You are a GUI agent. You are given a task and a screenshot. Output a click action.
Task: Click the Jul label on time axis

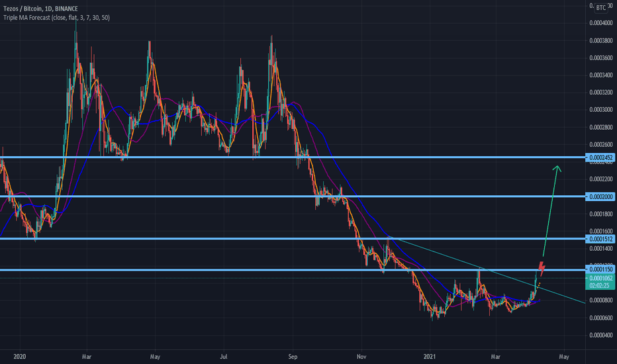(224, 357)
